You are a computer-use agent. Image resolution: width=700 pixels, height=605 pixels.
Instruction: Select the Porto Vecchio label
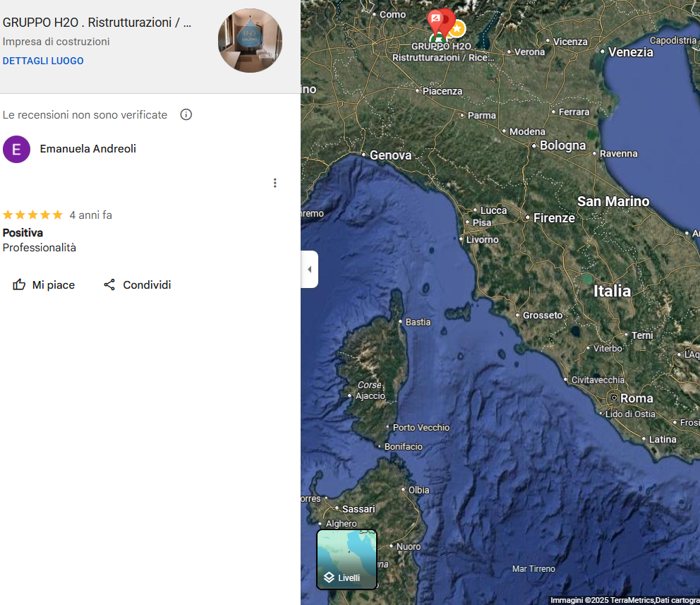421,427
